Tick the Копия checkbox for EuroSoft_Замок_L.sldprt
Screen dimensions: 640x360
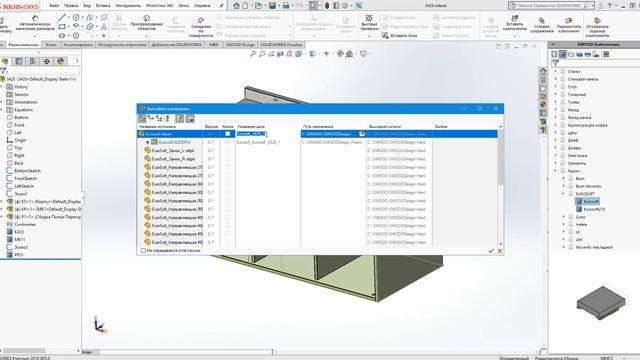pyautogui.click(x=228, y=151)
